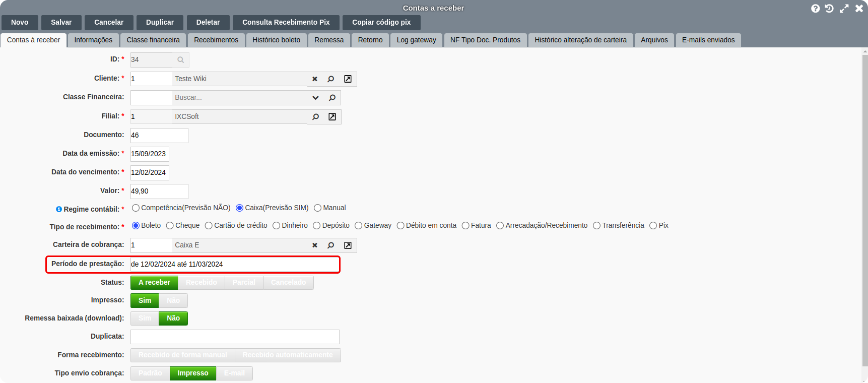The height and width of the screenshot is (383, 868).
Task: Click the Documento input field
Action: pos(159,136)
